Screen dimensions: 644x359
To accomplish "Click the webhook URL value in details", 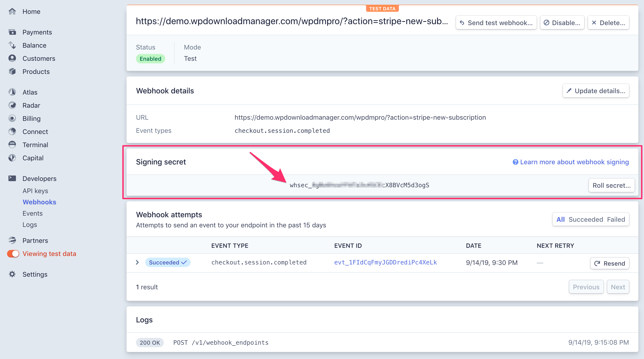I will (x=360, y=117).
